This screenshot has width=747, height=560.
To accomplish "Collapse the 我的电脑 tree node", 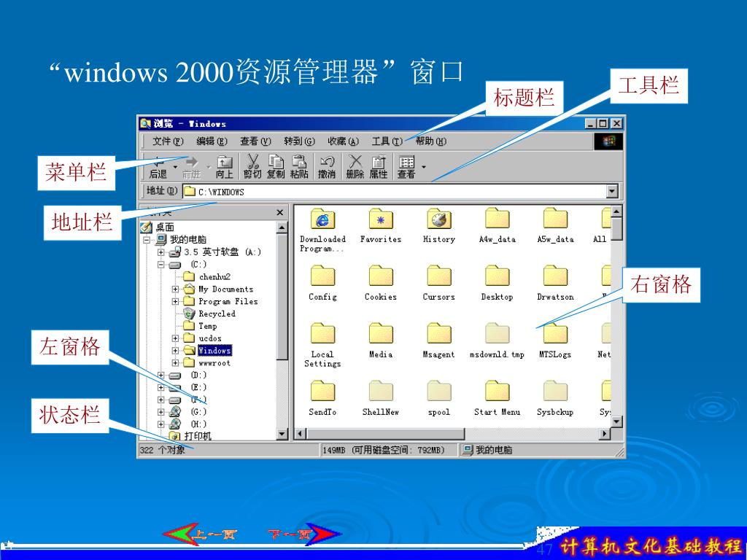I will (x=147, y=239).
